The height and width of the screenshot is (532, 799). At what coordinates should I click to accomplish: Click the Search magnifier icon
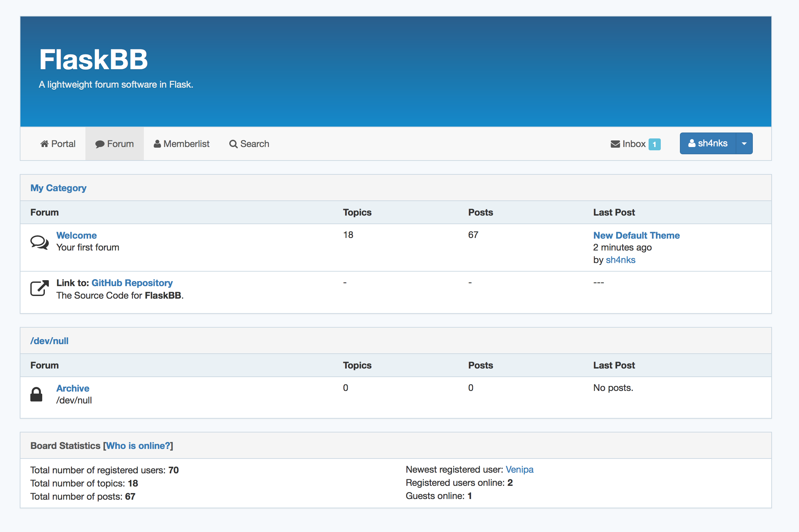click(233, 144)
